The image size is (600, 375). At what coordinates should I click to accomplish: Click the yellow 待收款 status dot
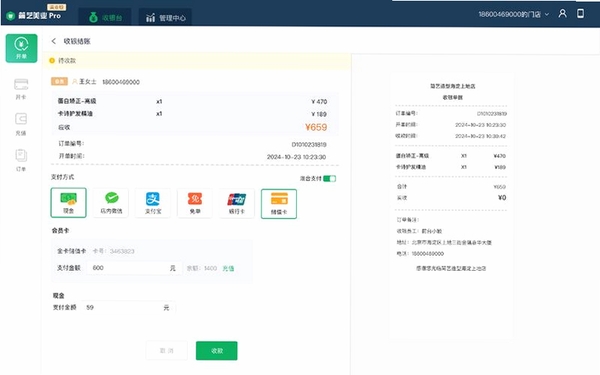(52, 60)
